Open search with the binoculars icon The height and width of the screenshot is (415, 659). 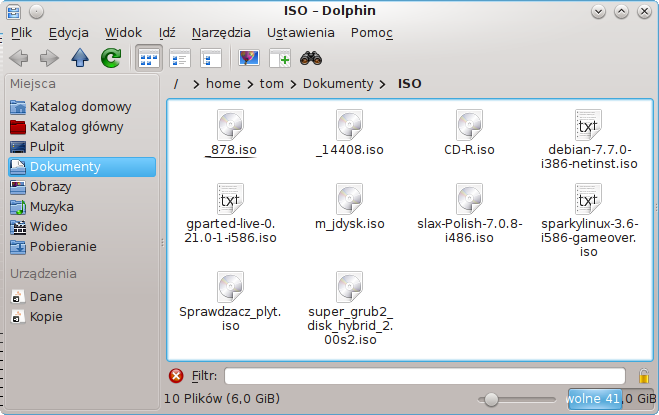pos(310,59)
